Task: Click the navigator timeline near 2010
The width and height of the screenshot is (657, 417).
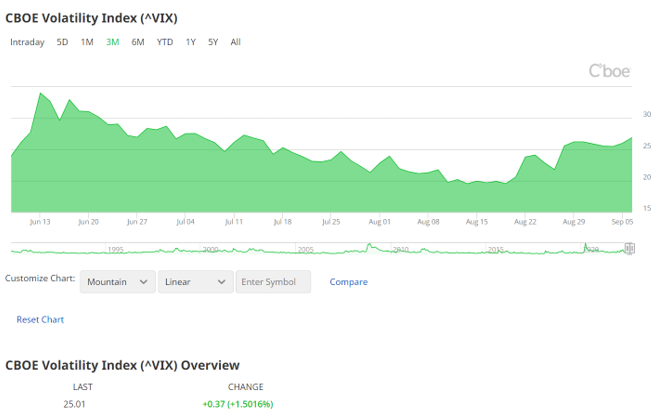Action: click(x=401, y=250)
